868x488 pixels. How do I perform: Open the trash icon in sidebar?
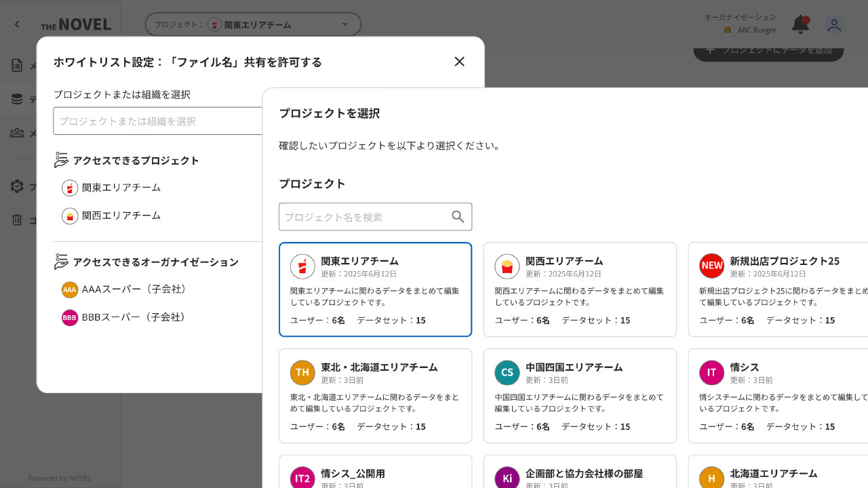(17, 220)
